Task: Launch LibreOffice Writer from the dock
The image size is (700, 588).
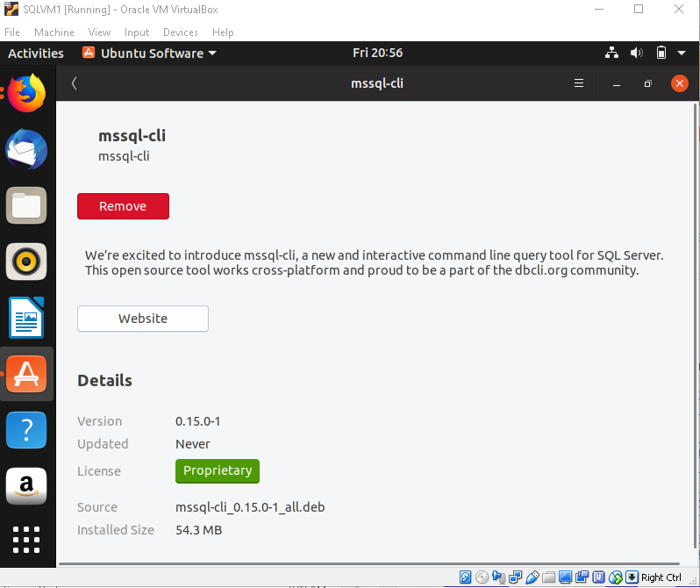Action: [26, 318]
